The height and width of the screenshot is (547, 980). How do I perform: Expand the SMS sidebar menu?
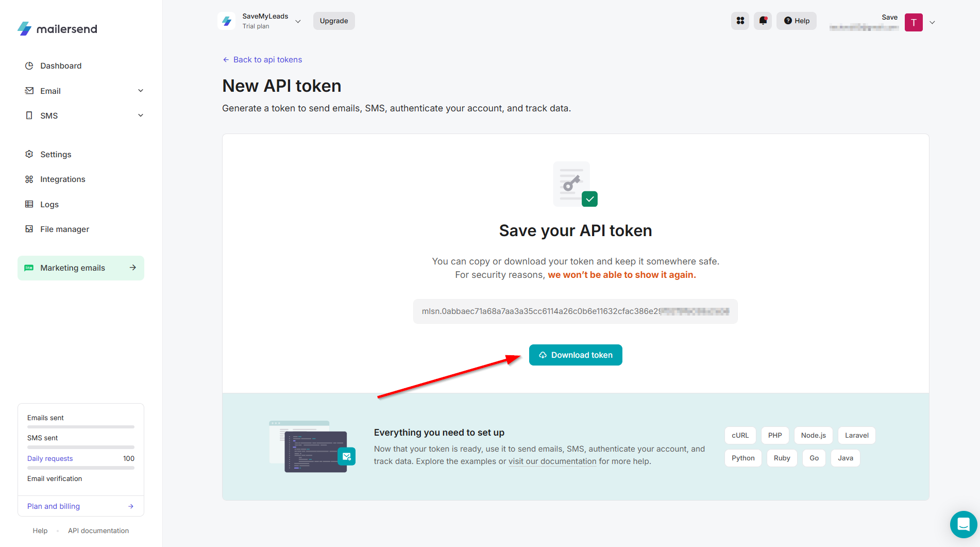(140, 116)
